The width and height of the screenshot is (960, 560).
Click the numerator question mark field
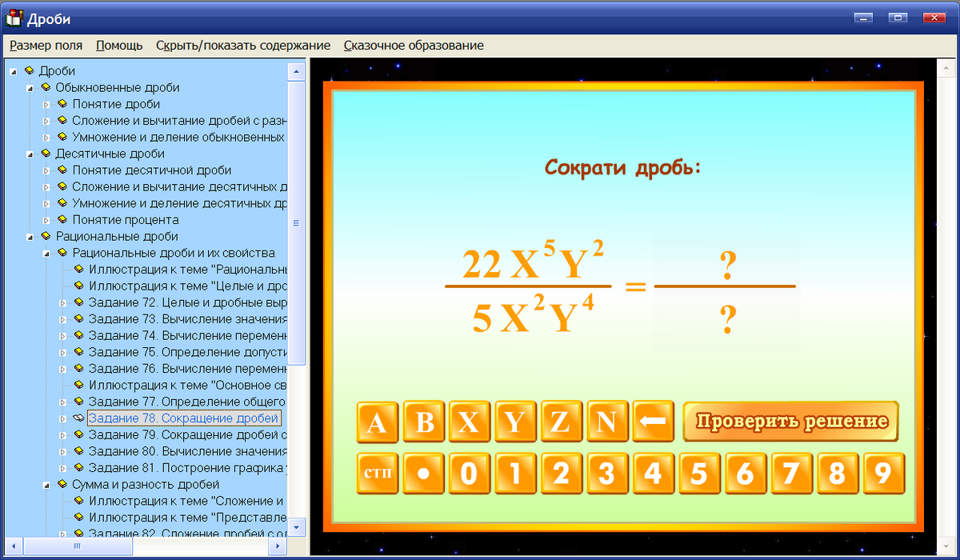coord(727,265)
